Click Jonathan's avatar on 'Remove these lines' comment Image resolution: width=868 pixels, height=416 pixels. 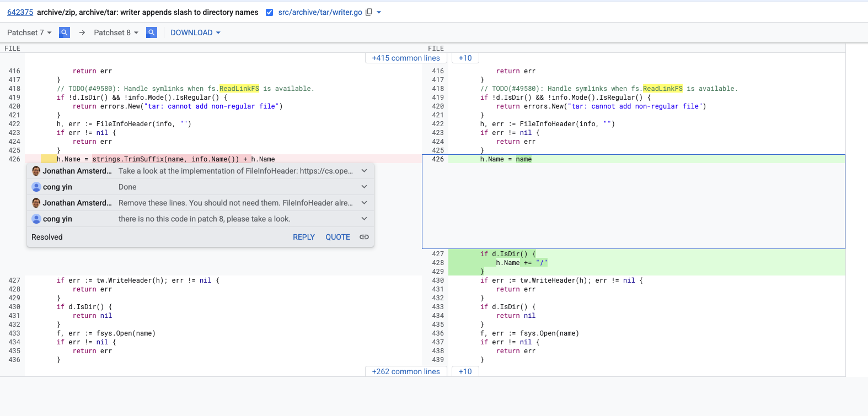point(36,203)
